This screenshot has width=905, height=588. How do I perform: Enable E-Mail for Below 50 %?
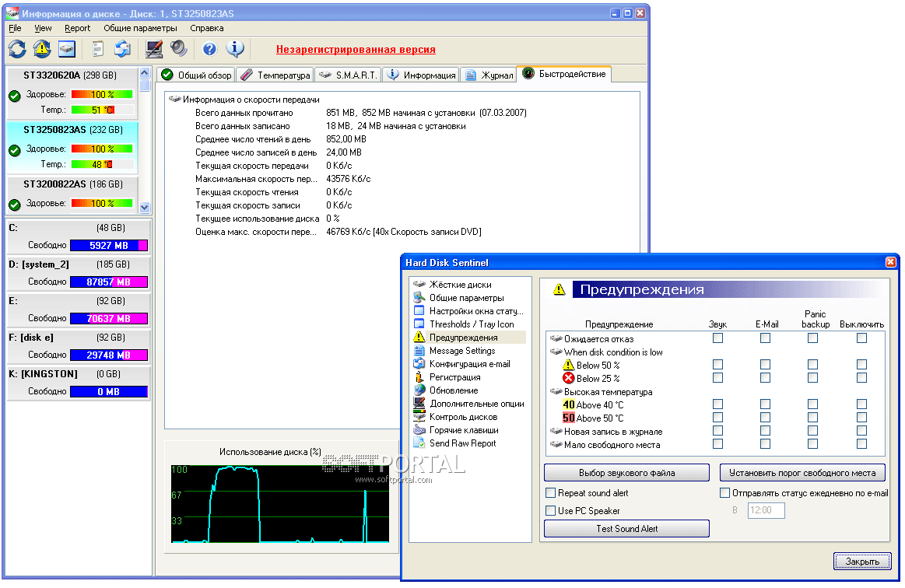point(766,365)
